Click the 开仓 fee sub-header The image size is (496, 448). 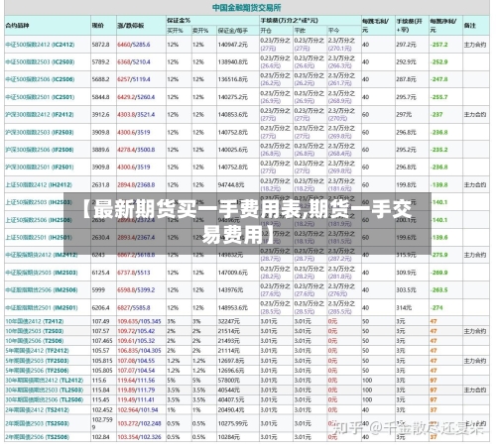266,31
